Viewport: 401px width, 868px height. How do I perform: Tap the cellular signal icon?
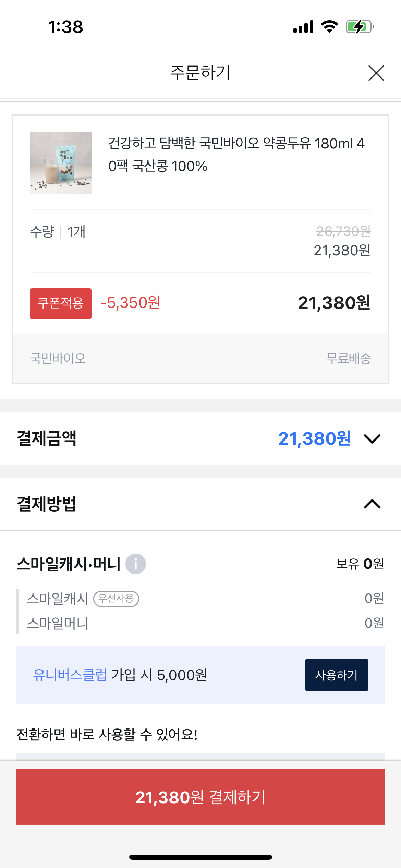coord(303,27)
